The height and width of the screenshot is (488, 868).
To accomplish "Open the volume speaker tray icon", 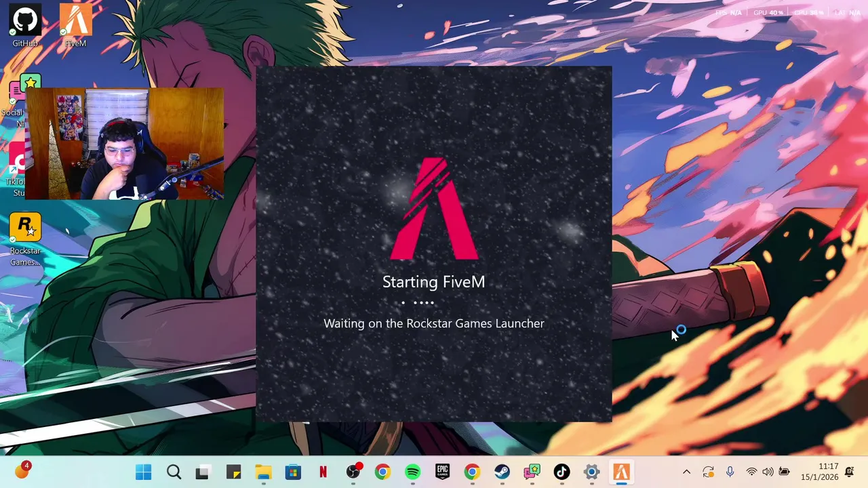I will pos(768,472).
